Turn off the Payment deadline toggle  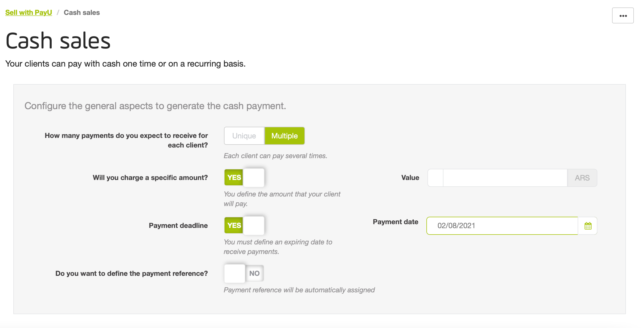(x=244, y=225)
